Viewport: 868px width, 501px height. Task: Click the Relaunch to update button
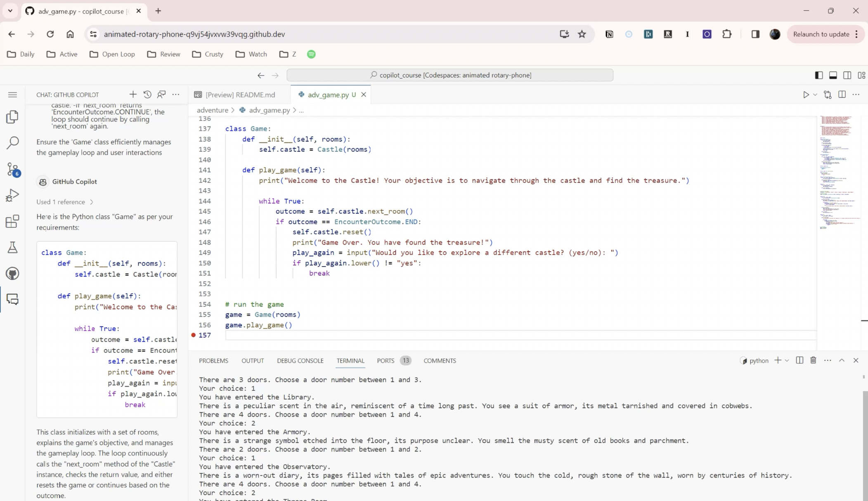(x=821, y=34)
